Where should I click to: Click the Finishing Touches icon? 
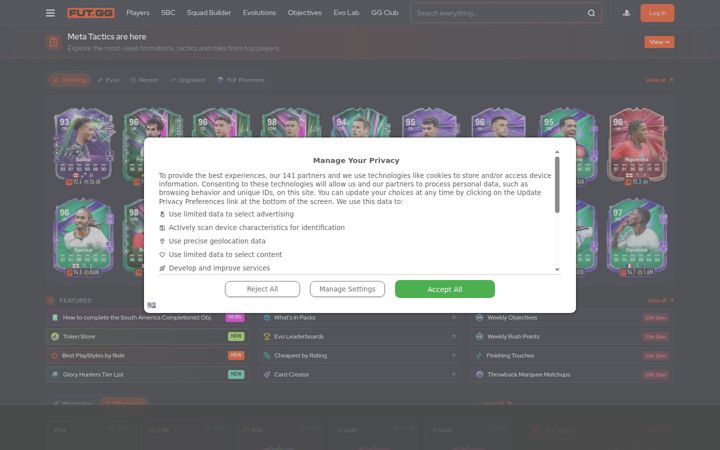click(479, 355)
